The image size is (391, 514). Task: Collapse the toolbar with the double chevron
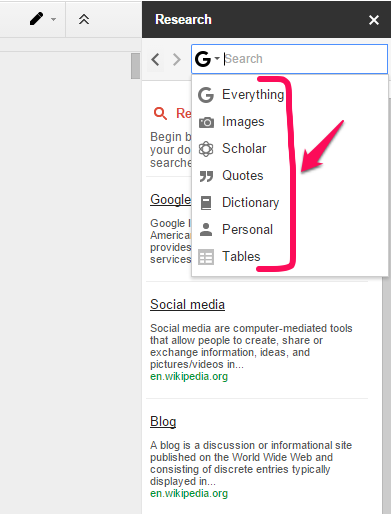84,19
